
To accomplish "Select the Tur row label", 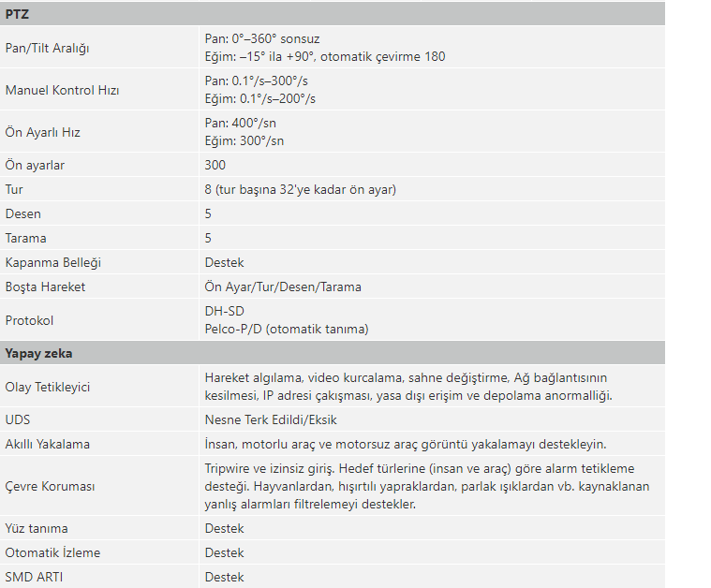I will (x=14, y=190).
